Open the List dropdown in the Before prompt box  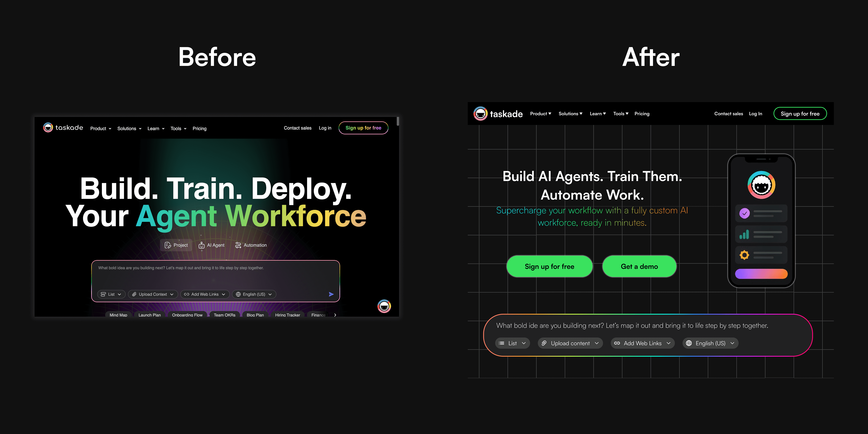pos(111,295)
